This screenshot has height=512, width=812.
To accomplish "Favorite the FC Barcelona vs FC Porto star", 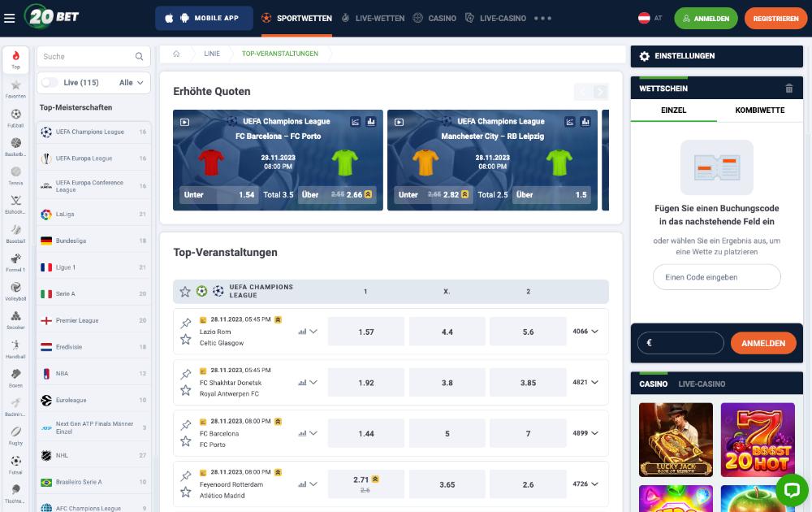I will (x=186, y=441).
